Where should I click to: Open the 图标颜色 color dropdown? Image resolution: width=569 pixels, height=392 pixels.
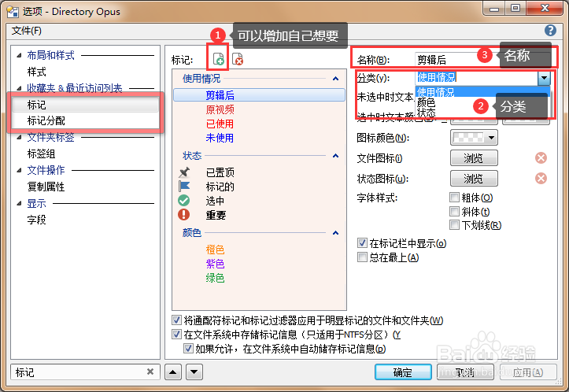[474, 138]
